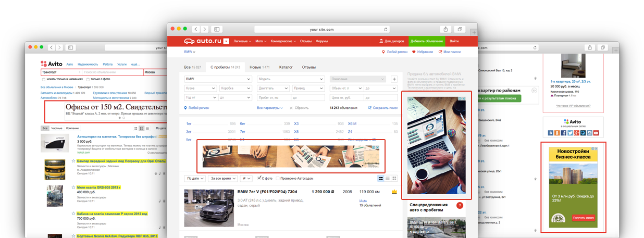
Task: Open the red question mark help icon
Action: [460, 206]
